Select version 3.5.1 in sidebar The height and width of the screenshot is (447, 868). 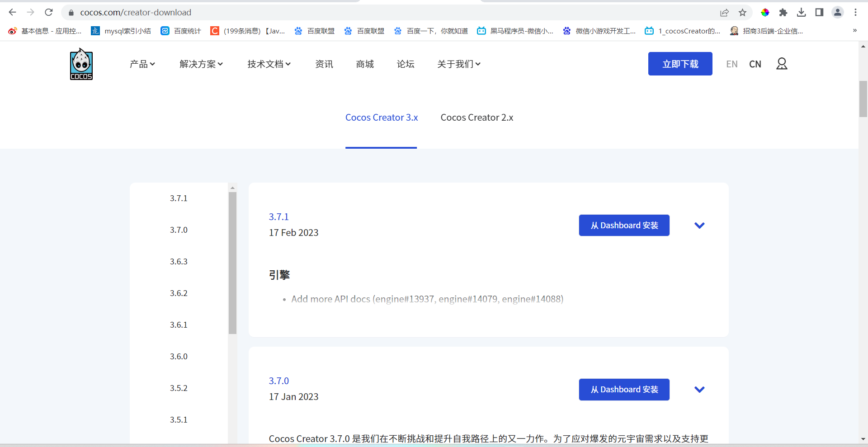179,420
